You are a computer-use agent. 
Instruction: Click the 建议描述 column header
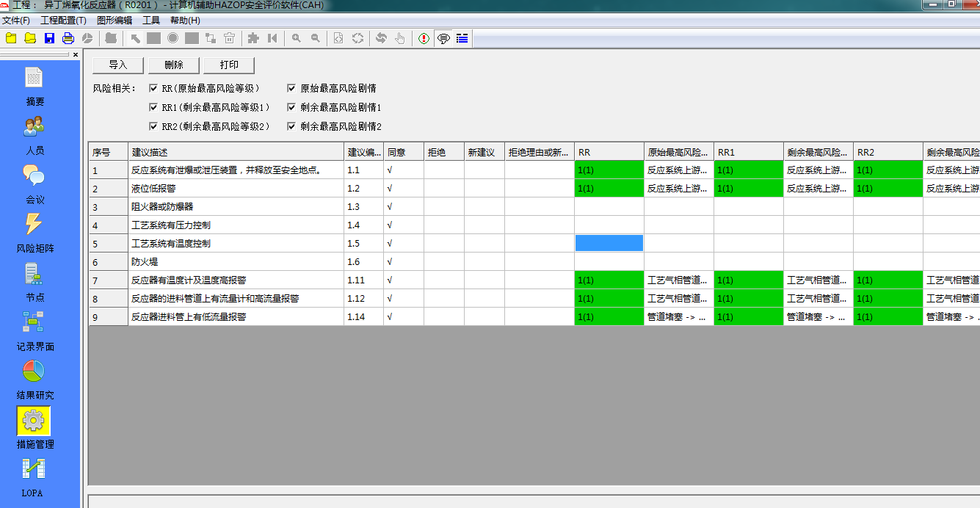(x=236, y=153)
